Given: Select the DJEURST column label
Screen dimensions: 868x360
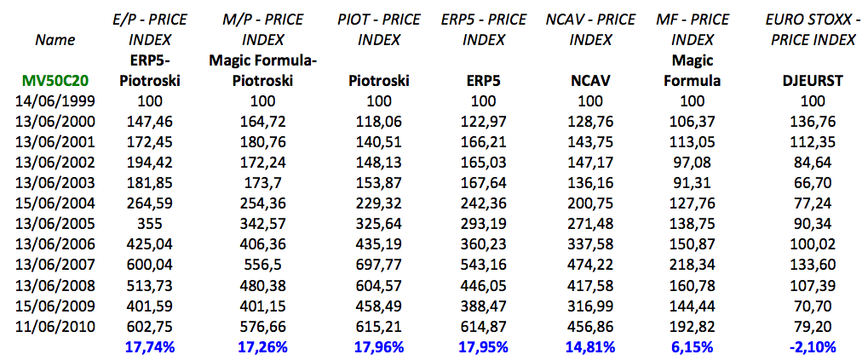Looking at the screenshot, I should pyautogui.click(x=809, y=82).
